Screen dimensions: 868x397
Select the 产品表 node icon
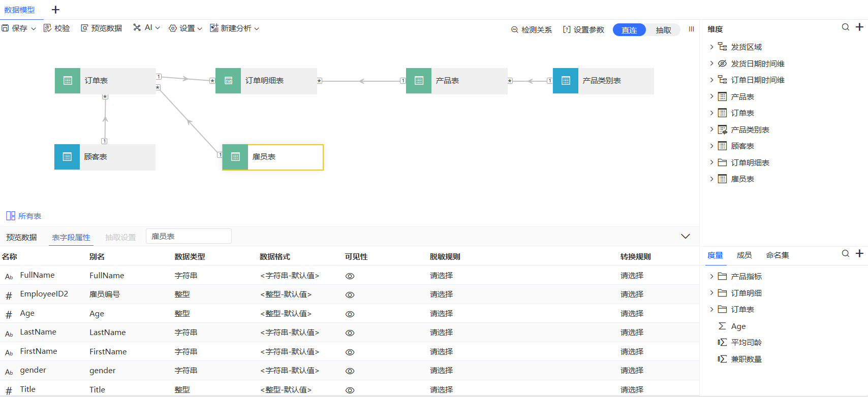click(x=419, y=81)
